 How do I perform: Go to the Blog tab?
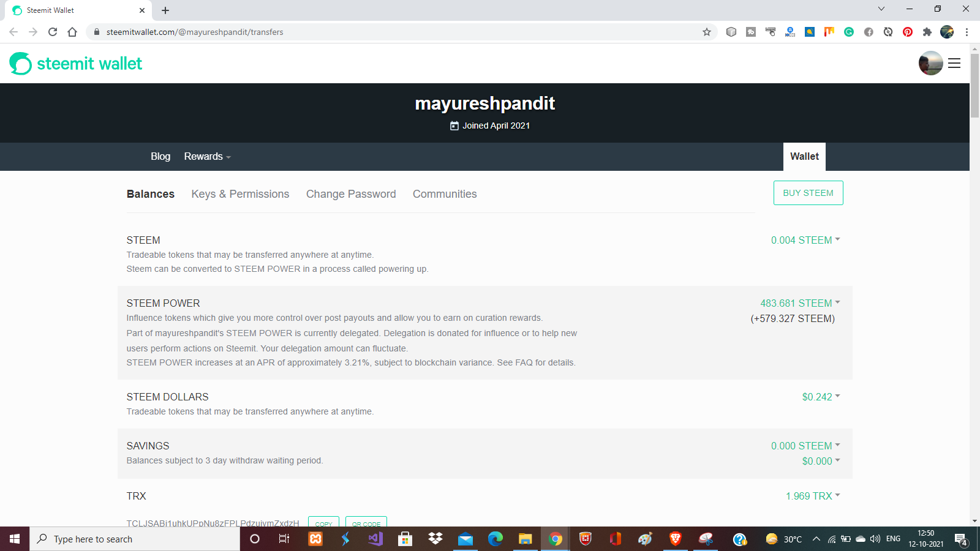click(160, 157)
